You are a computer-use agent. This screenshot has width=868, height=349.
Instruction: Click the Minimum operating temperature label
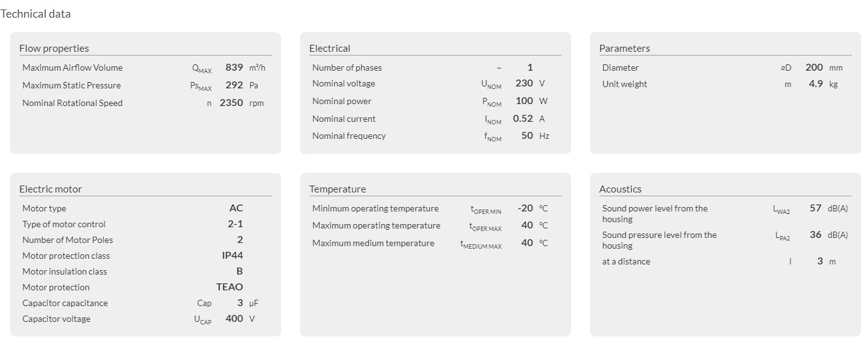[x=375, y=208]
